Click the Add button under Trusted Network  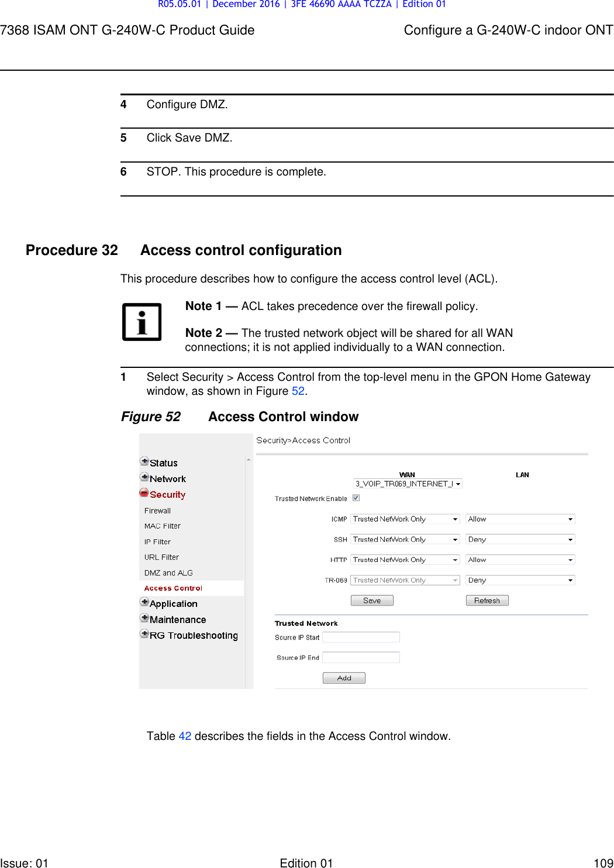pyautogui.click(x=344, y=677)
